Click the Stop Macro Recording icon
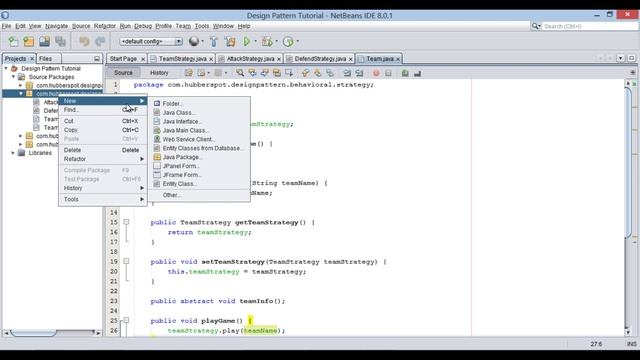 coord(388,73)
